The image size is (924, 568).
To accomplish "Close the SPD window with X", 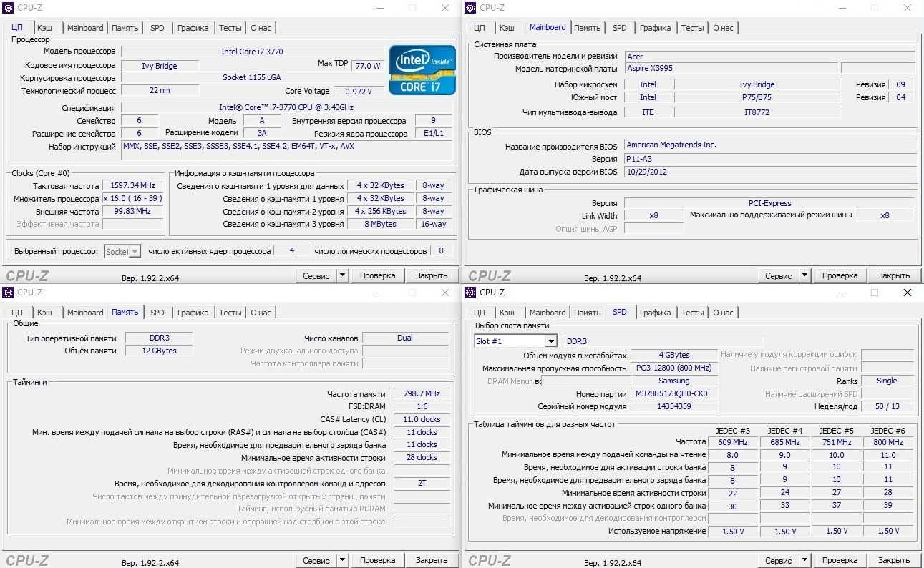I will (x=908, y=293).
